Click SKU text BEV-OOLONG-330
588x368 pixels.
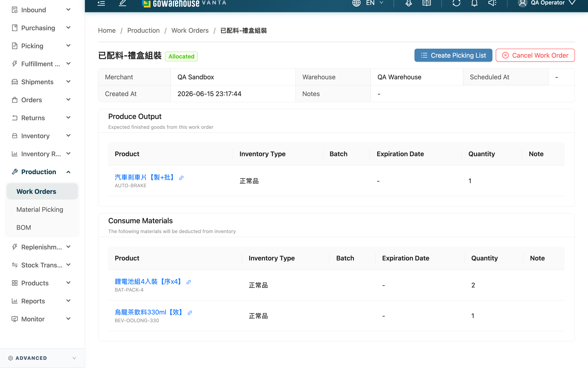pyautogui.click(x=137, y=321)
